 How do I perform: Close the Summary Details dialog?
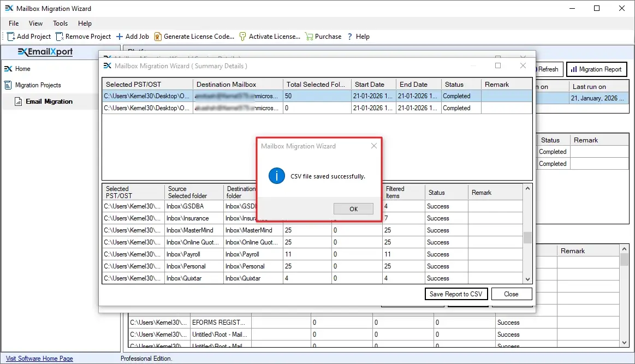511,294
